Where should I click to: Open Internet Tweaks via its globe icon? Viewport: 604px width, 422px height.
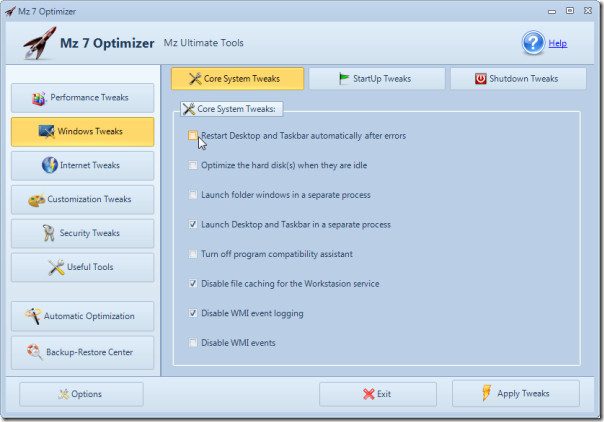click(x=50, y=165)
